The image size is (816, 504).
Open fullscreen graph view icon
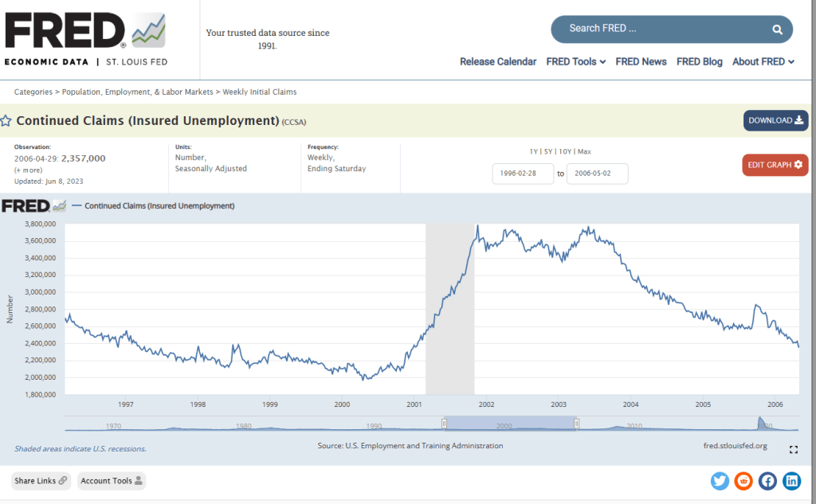[793, 450]
